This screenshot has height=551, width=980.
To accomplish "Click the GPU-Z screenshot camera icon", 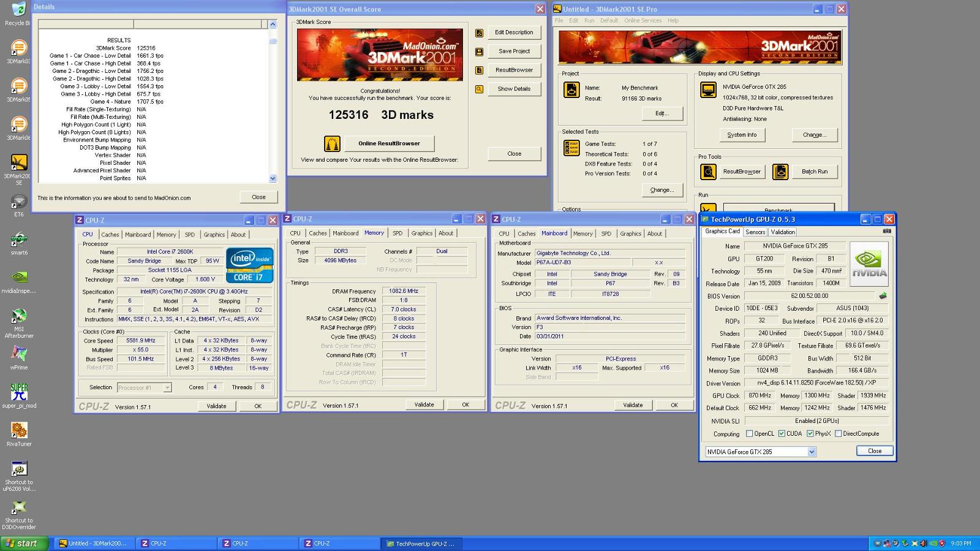I will click(x=887, y=231).
